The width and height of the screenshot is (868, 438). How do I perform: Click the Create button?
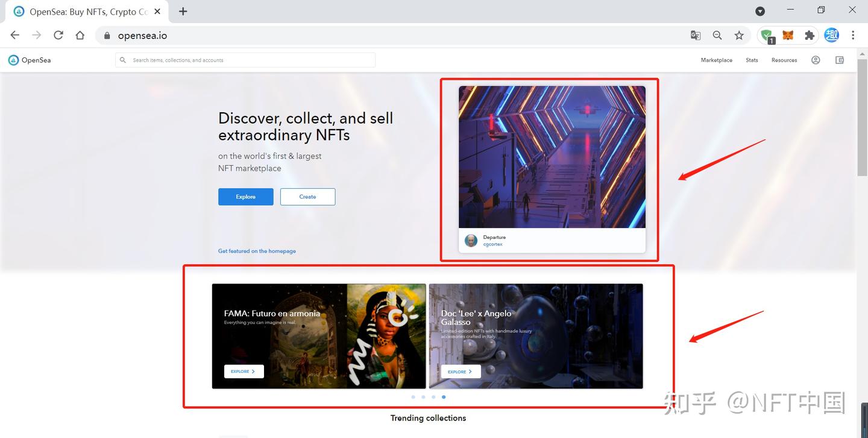point(307,197)
